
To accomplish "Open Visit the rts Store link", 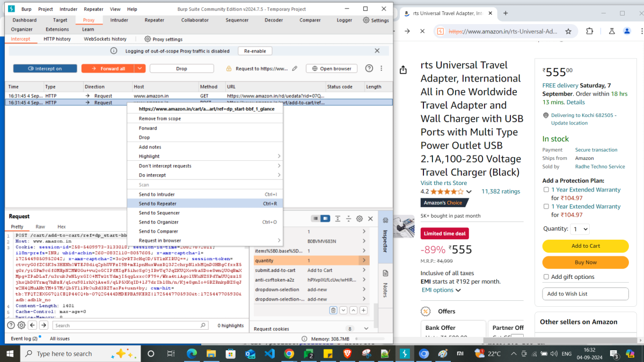I will click(x=444, y=183).
